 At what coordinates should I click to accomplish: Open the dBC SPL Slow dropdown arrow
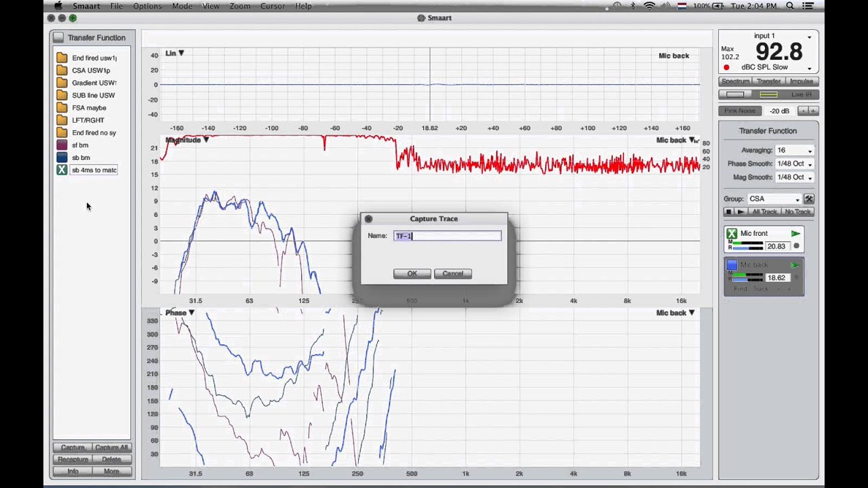809,68
